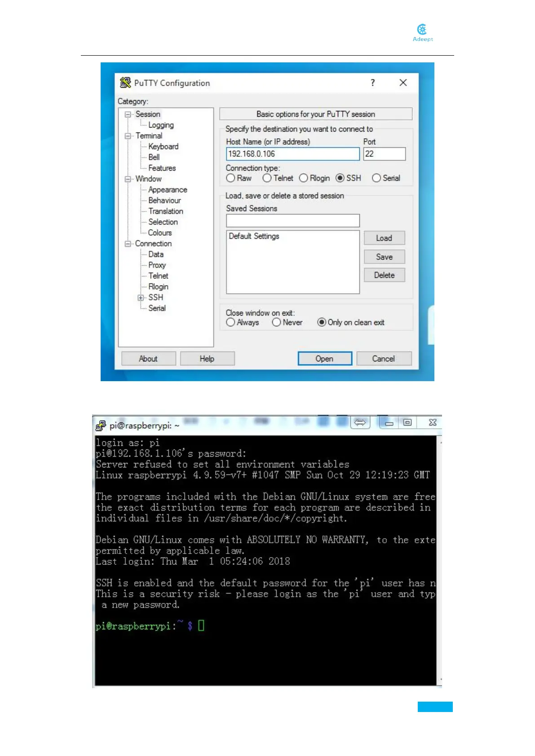Open the Serial category in tree
The width and height of the screenshot is (535, 756).
(x=157, y=308)
